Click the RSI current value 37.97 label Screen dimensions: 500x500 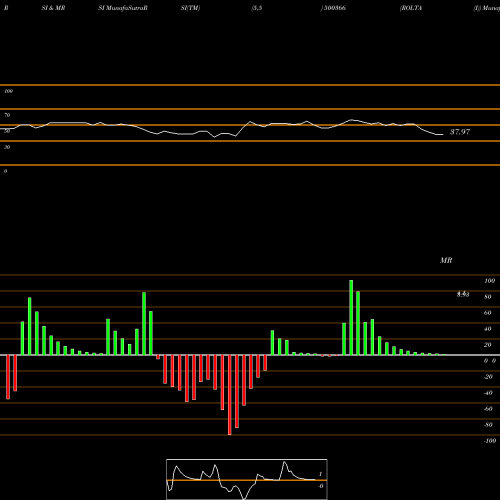460,132
